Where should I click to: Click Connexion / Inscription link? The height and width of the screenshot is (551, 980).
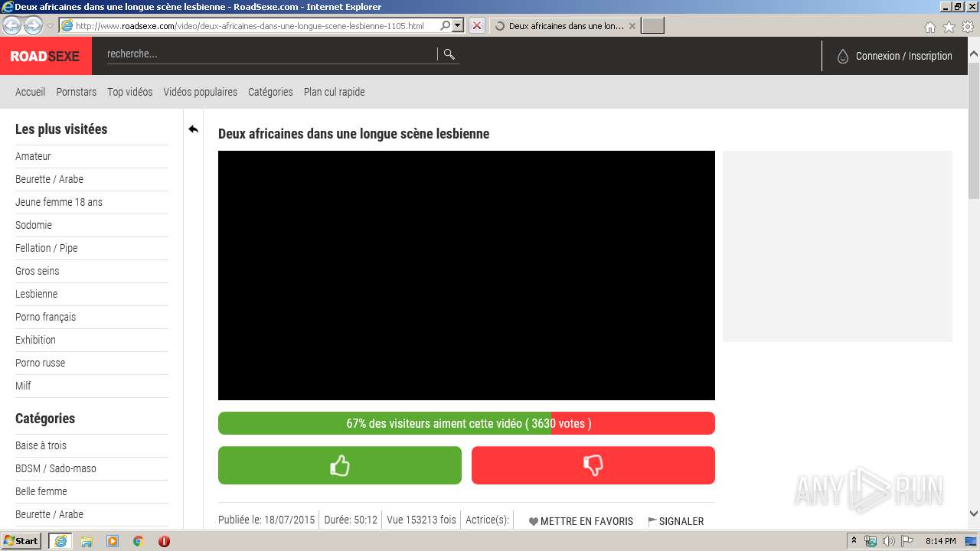(903, 56)
